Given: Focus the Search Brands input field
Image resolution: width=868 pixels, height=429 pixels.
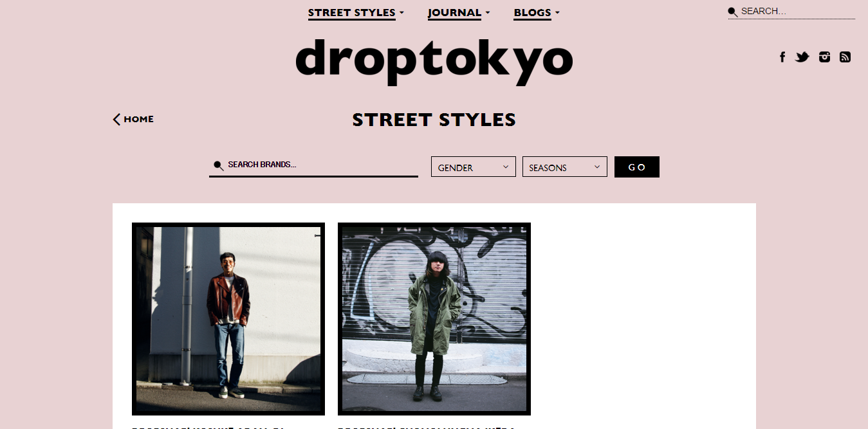Looking at the screenshot, I should [313, 165].
